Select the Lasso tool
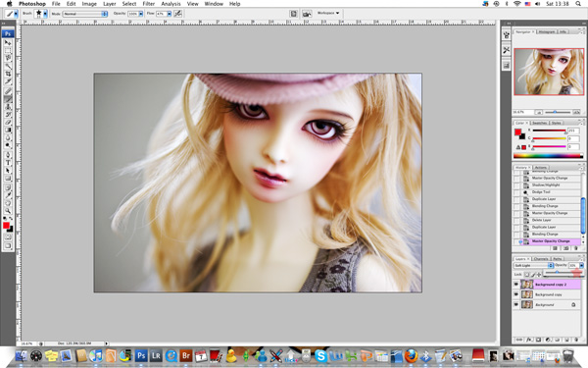Screen dimensions: 588x368 point(8,58)
